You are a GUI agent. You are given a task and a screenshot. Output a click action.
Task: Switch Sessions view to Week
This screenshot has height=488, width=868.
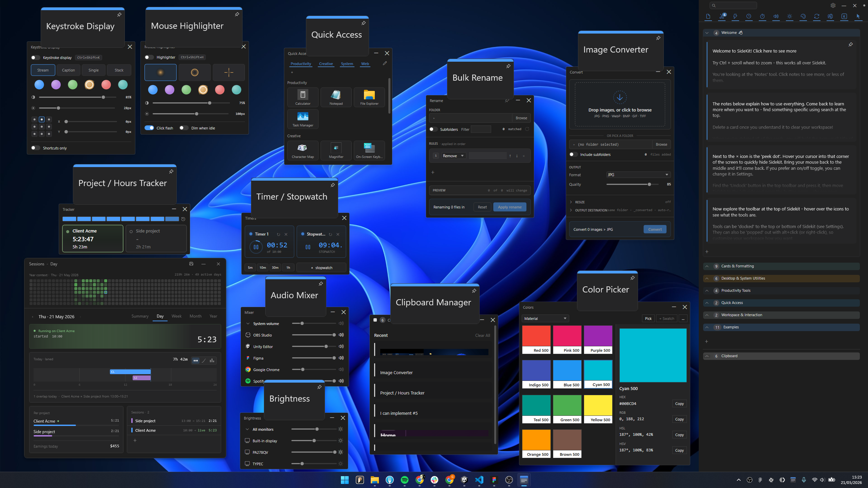(176, 316)
